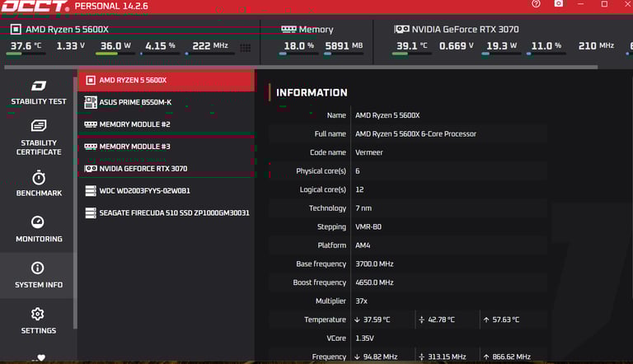Open the System Info icon
This screenshot has width=633, height=364.
tap(38, 268)
